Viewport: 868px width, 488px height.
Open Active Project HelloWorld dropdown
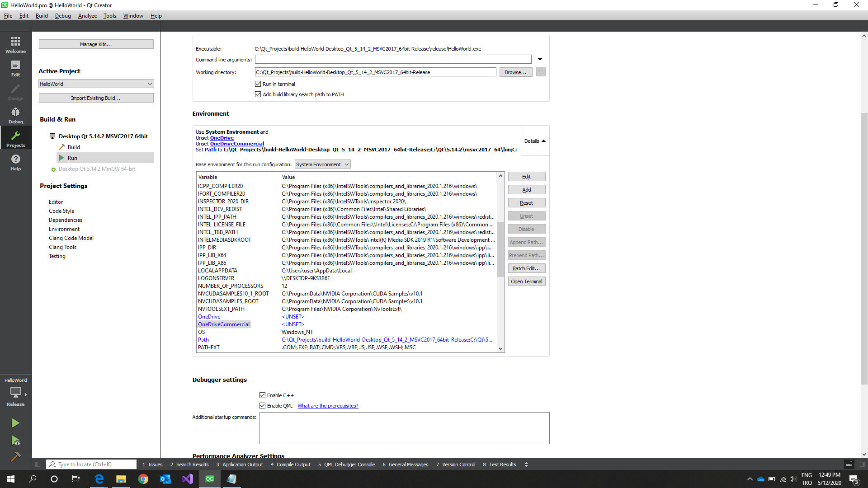tap(96, 84)
